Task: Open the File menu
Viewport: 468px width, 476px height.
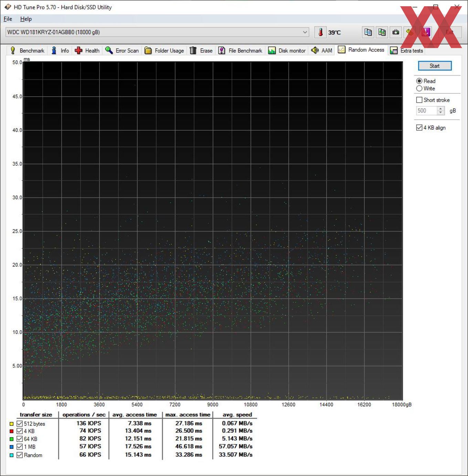Action: 8,19
